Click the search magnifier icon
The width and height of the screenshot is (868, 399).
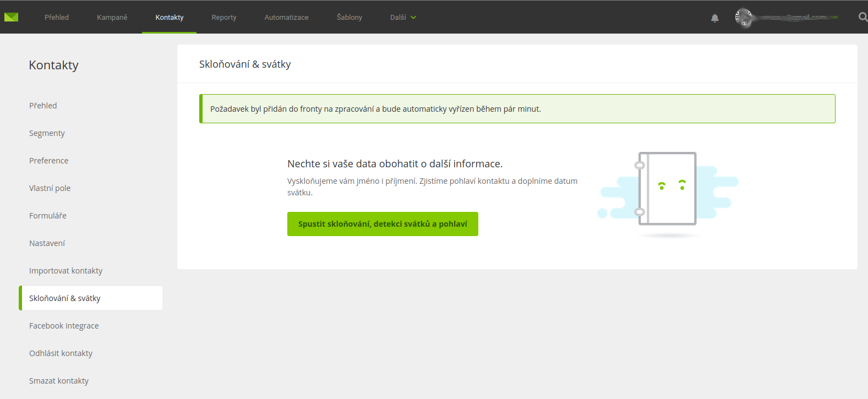[x=863, y=17]
